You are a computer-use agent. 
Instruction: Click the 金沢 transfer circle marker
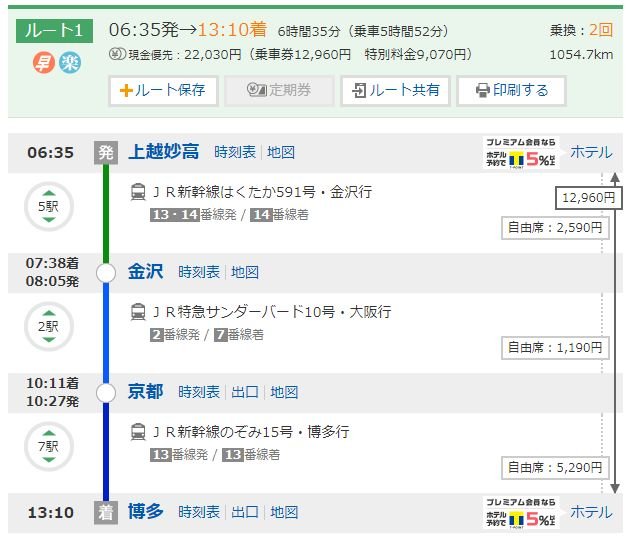click(x=106, y=273)
